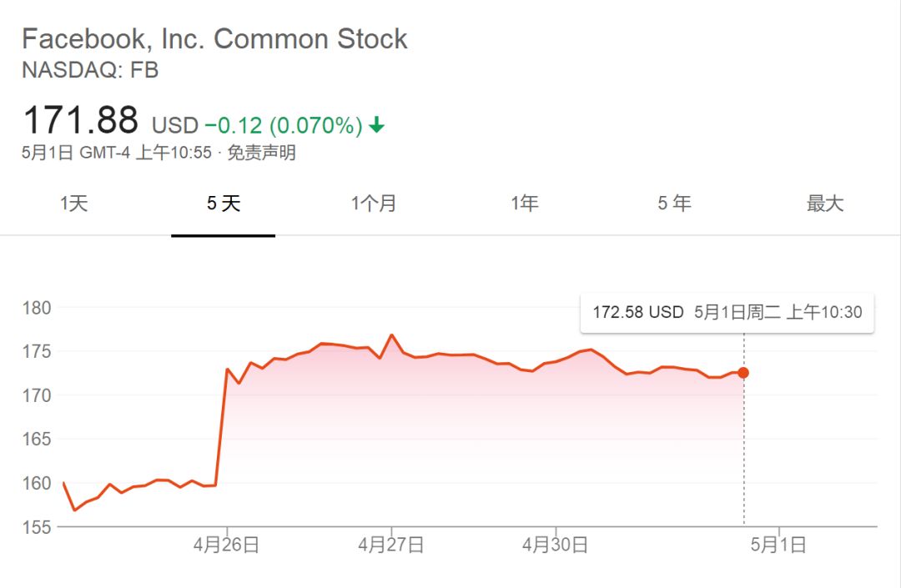Click the green down arrow icon

[377, 125]
